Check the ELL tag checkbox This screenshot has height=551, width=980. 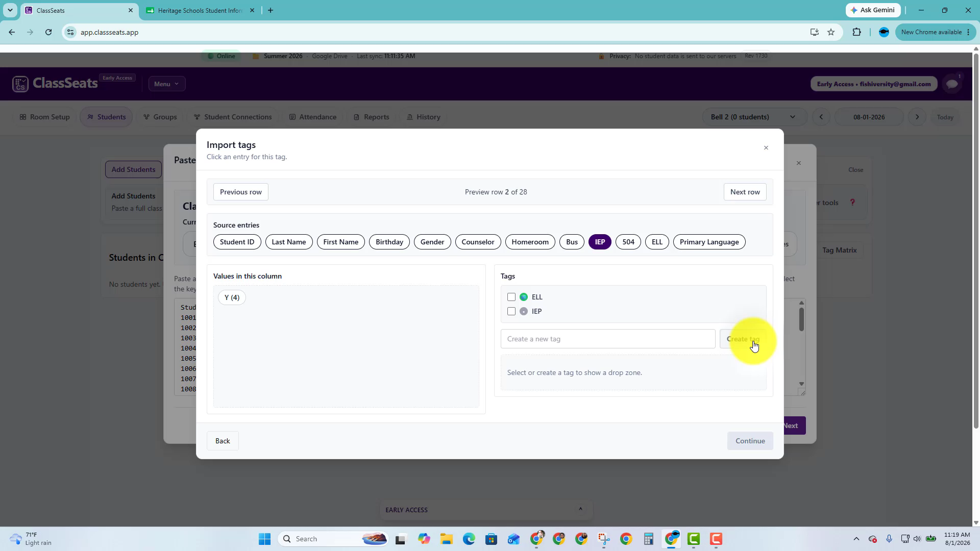(511, 297)
